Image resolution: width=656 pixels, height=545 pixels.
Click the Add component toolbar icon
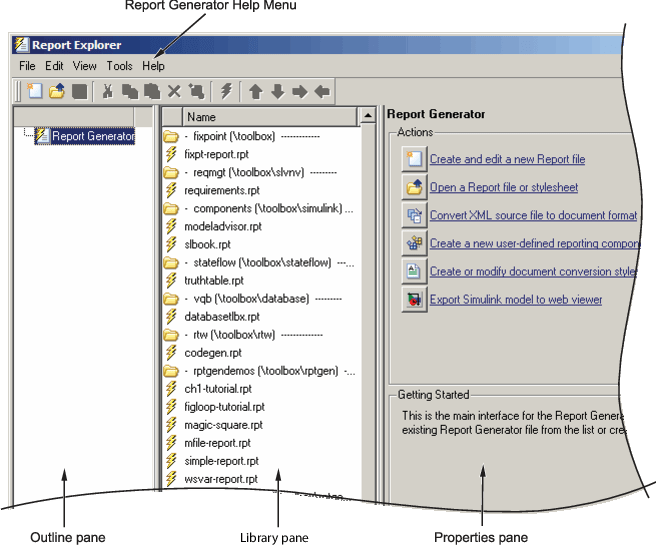point(196,91)
